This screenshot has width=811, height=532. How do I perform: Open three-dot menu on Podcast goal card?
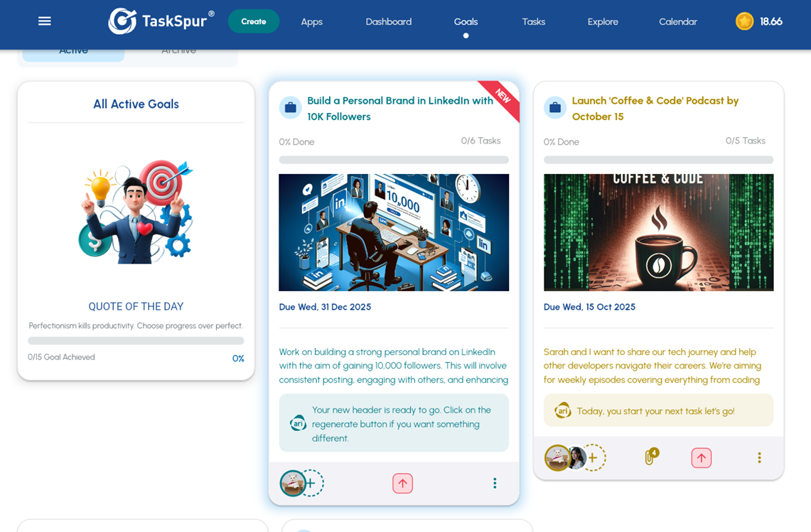coord(759,458)
